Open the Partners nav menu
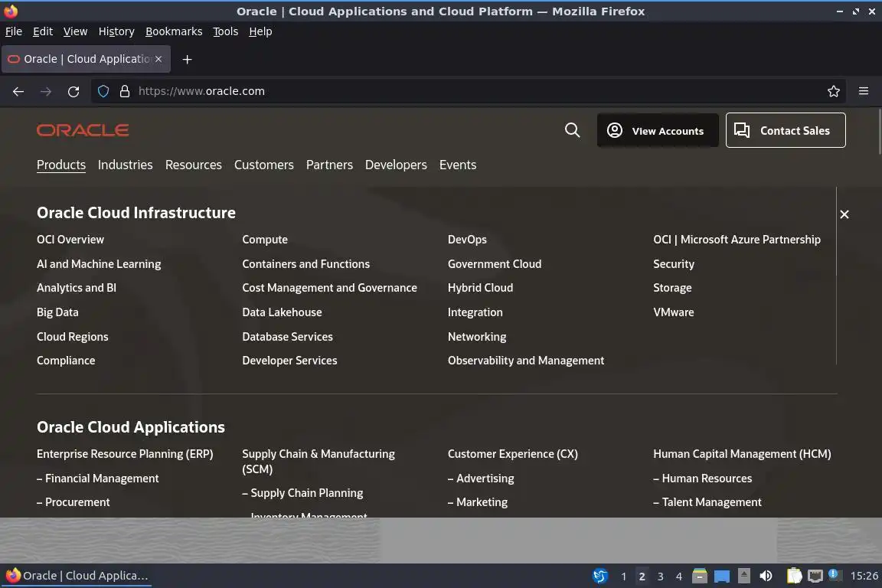The width and height of the screenshot is (882, 588). pyautogui.click(x=330, y=165)
